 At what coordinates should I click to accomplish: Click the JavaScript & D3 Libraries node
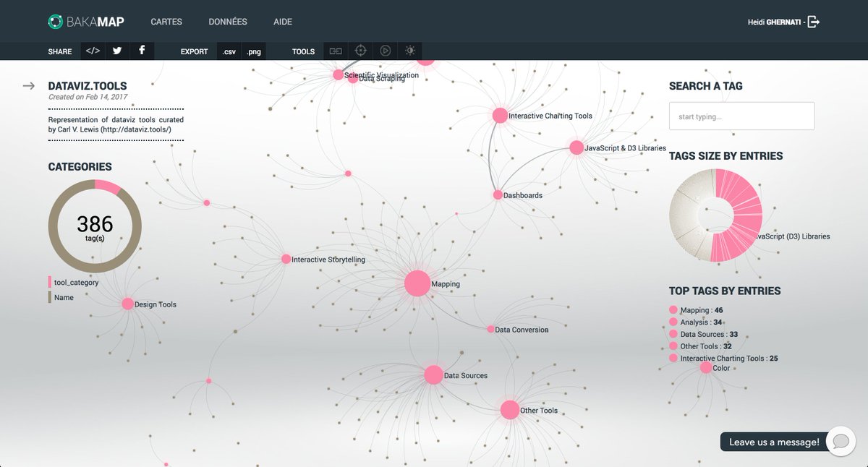576,147
